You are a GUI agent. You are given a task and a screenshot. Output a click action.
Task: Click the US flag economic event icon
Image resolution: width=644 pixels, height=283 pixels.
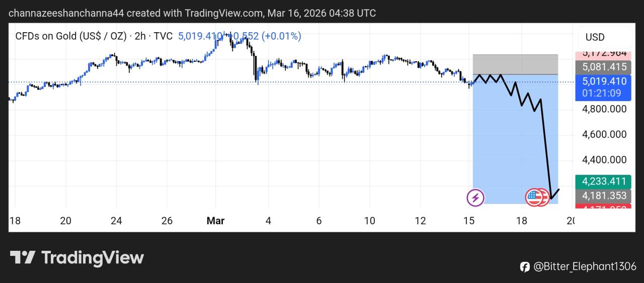coord(536,198)
